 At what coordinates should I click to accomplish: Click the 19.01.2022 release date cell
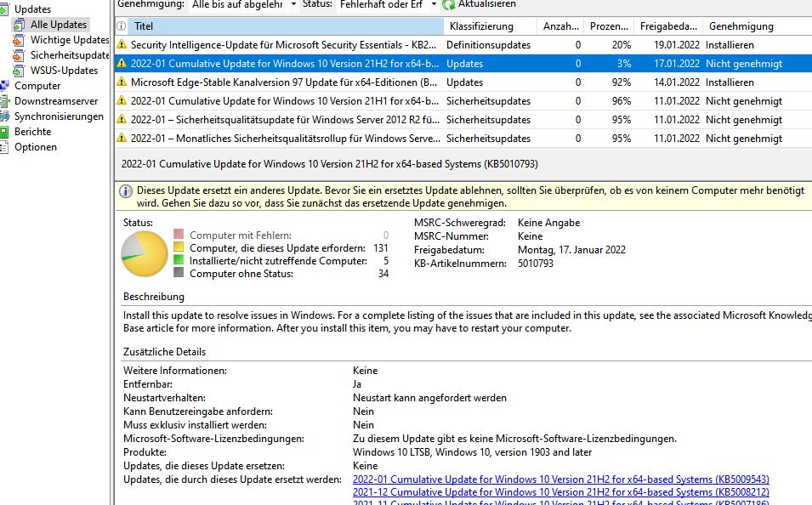click(676, 44)
